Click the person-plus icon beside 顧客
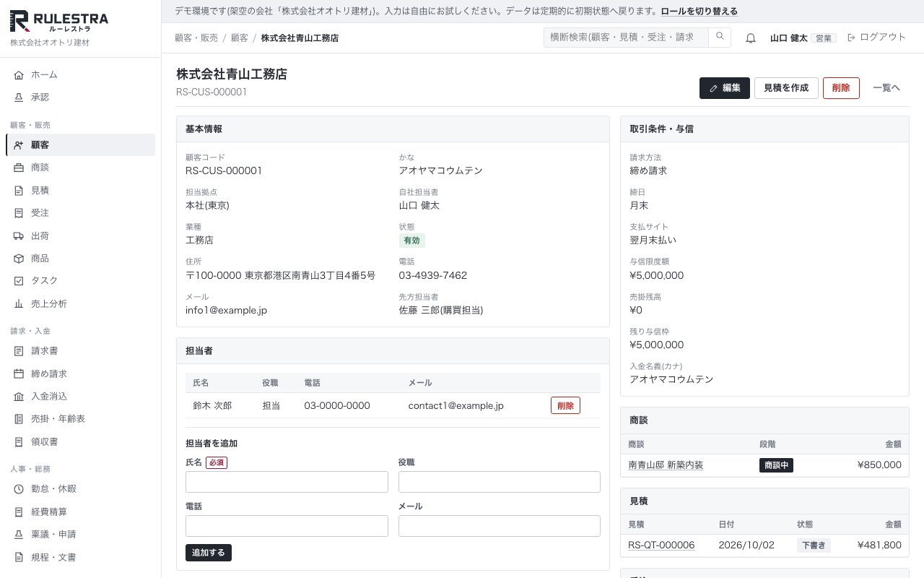This screenshot has width=924, height=578. (x=19, y=145)
